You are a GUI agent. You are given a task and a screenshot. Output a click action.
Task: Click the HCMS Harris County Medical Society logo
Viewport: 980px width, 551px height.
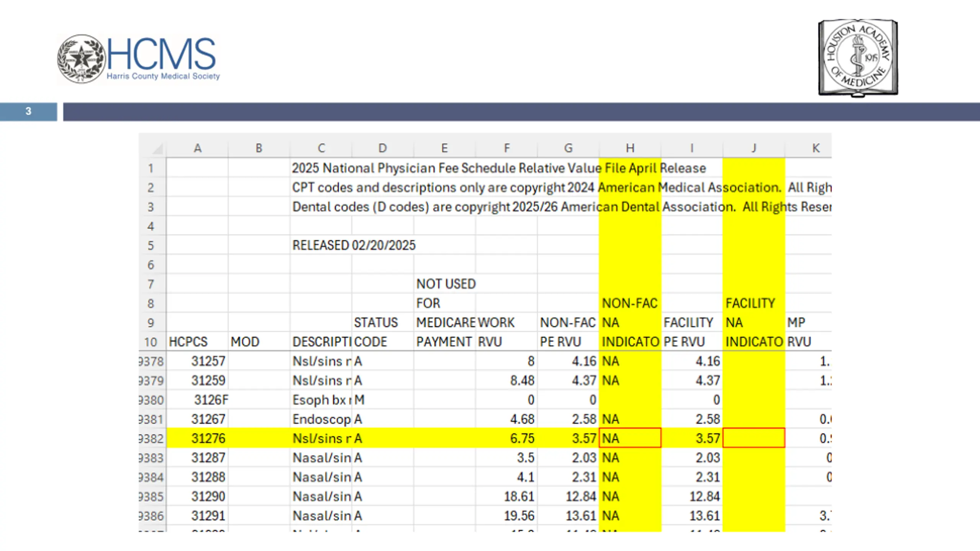coord(139,59)
